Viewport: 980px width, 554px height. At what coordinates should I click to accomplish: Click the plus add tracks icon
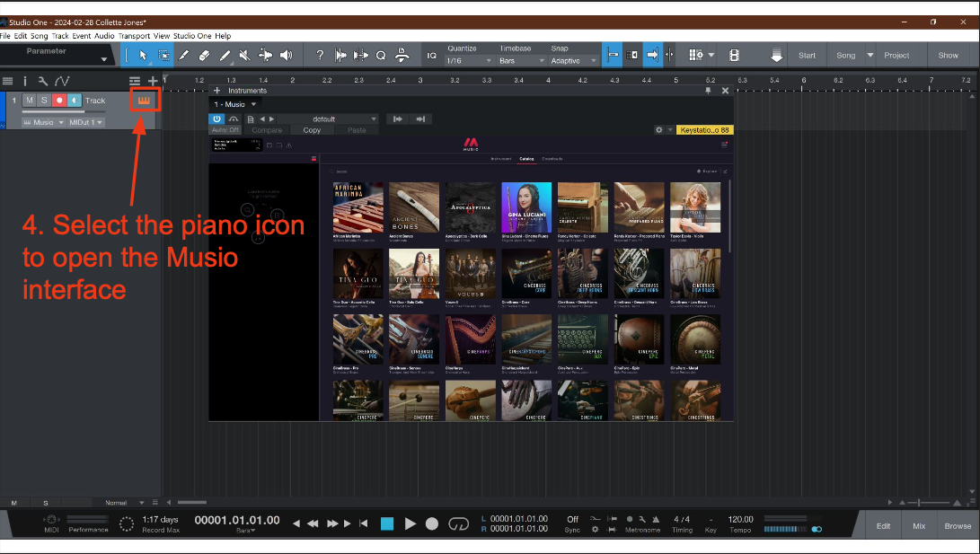tap(153, 81)
